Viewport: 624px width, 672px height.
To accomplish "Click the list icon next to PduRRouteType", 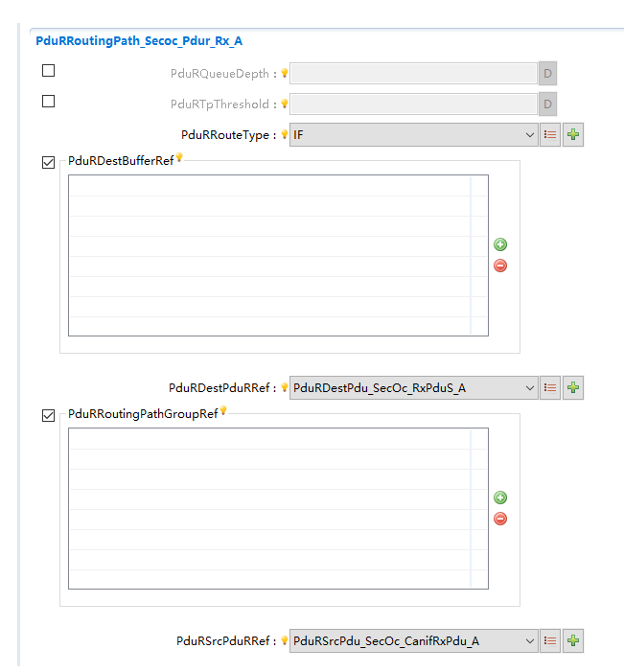I will (x=550, y=135).
